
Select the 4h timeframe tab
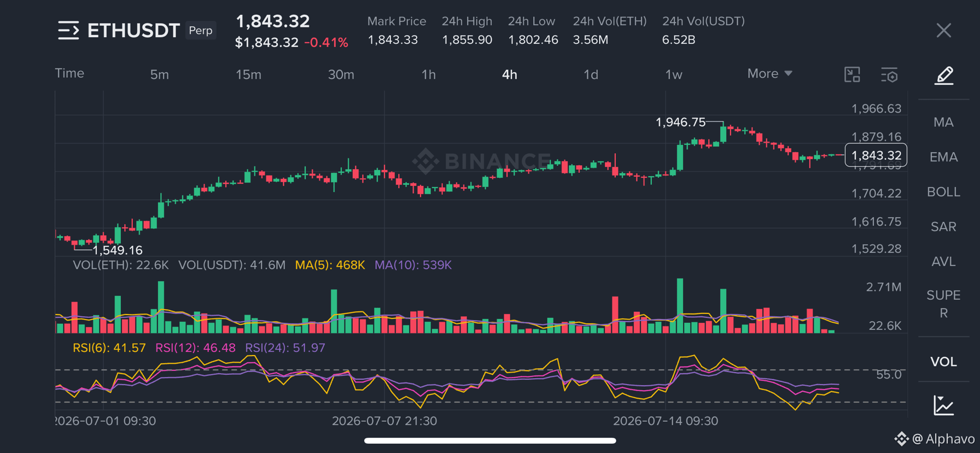[509, 74]
